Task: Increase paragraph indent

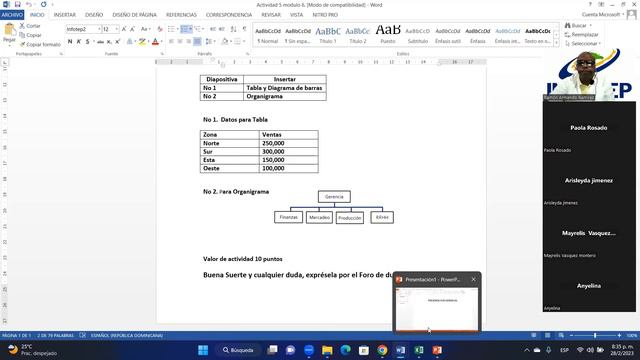Action: (x=222, y=29)
